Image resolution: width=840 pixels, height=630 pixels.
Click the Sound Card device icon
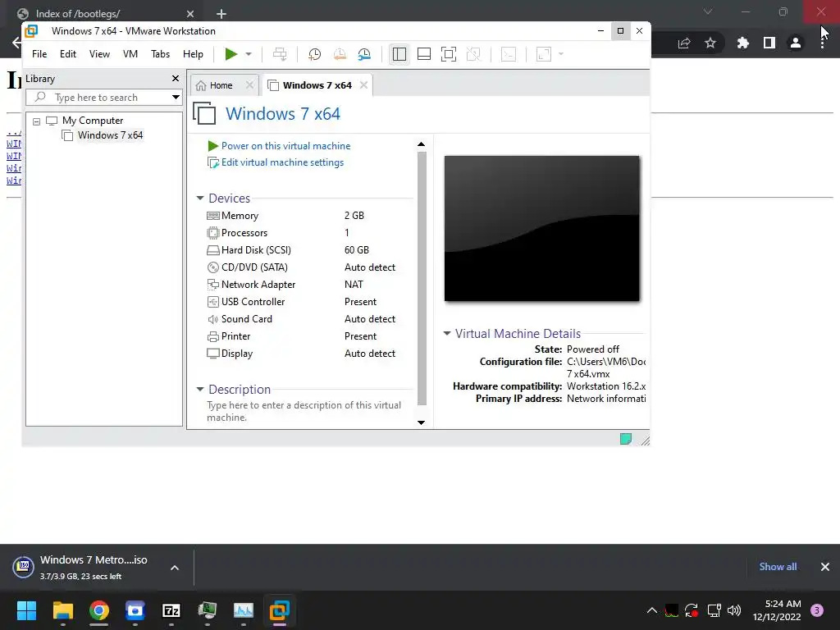[x=212, y=319]
